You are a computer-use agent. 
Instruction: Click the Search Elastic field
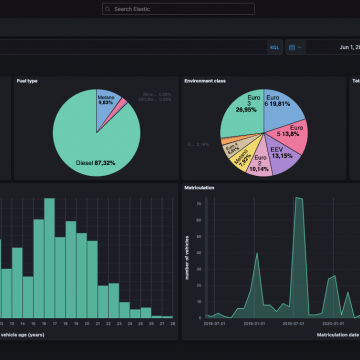(178, 9)
